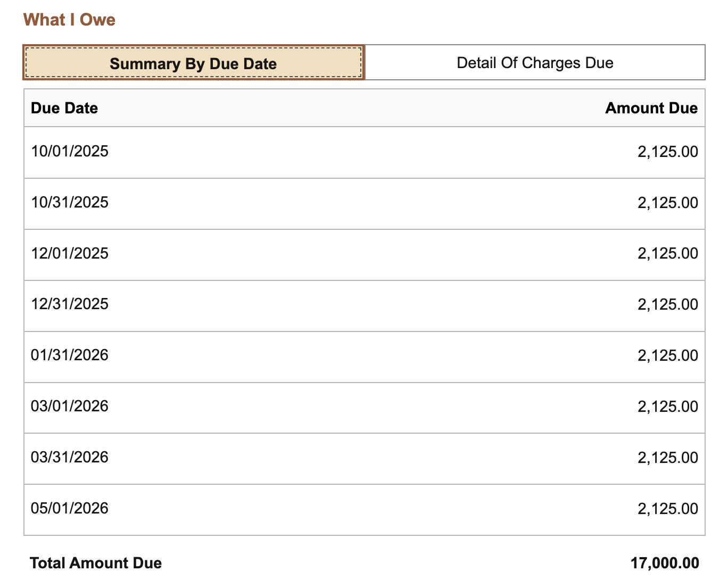Screen dimensions: 728x588
Task: Select the 10/01/2025 due date cell
Action: pyautogui.click(x=70, y=151)
